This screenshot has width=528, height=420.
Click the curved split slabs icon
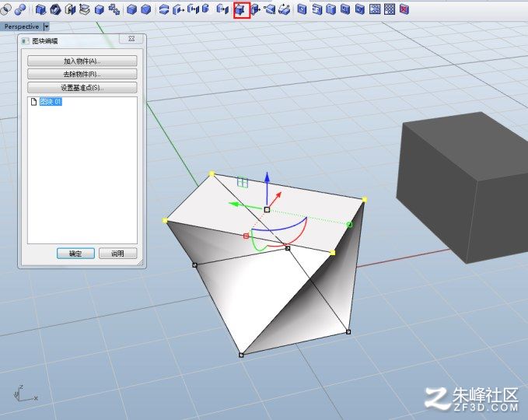164,10
